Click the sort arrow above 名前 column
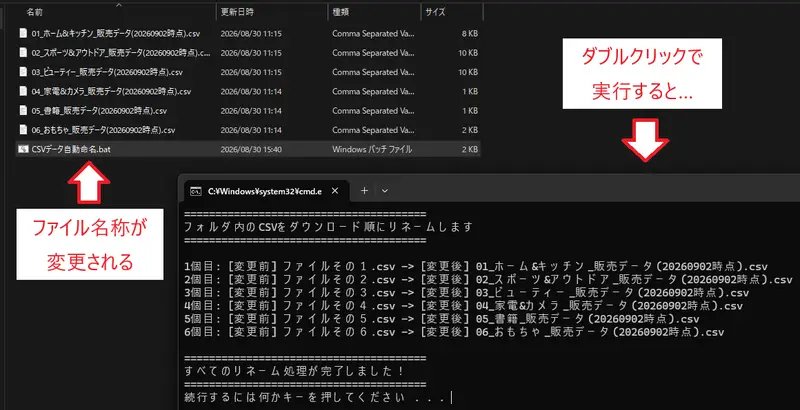 119,5
